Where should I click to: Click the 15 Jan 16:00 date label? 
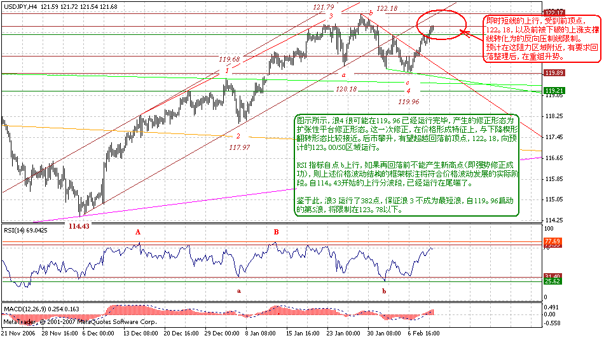click(303, 334)
